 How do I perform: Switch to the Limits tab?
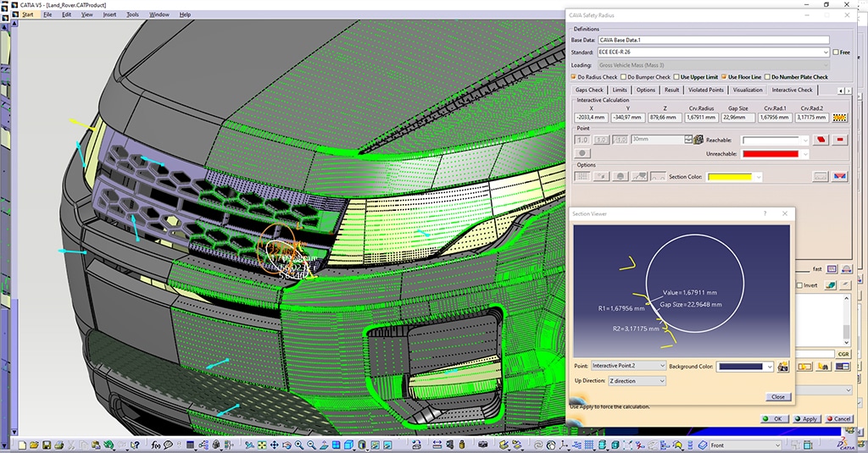[620, 90]
